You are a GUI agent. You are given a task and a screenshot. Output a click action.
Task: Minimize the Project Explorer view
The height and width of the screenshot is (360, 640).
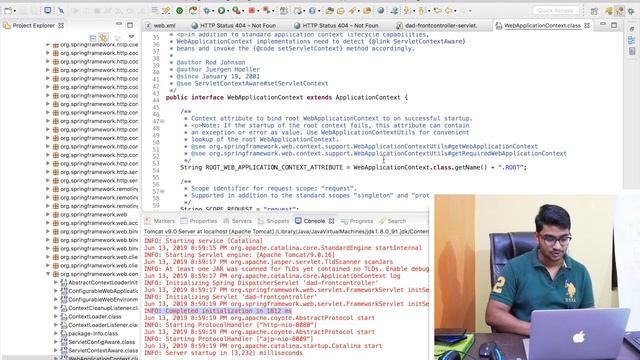click(119, 24)
